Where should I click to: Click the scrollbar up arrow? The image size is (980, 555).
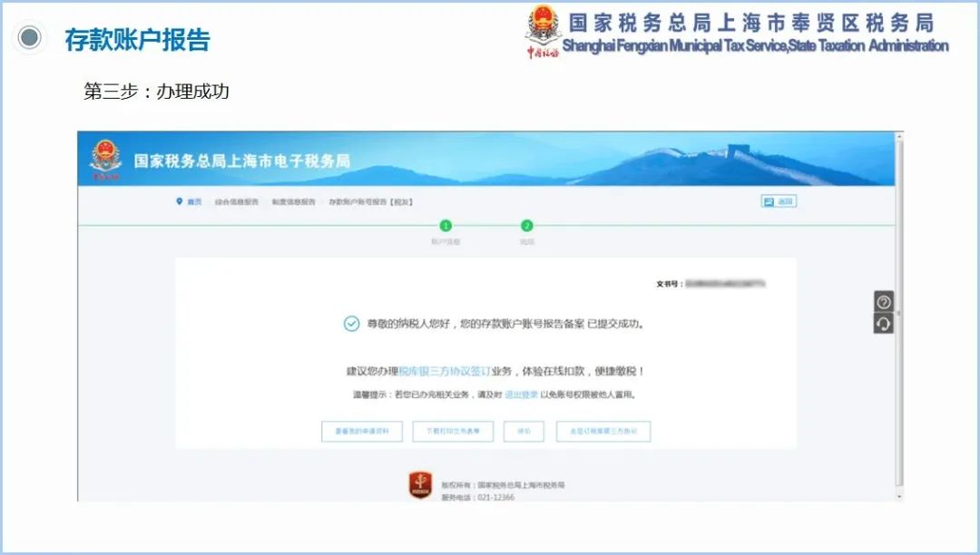[x=899, y=136]
